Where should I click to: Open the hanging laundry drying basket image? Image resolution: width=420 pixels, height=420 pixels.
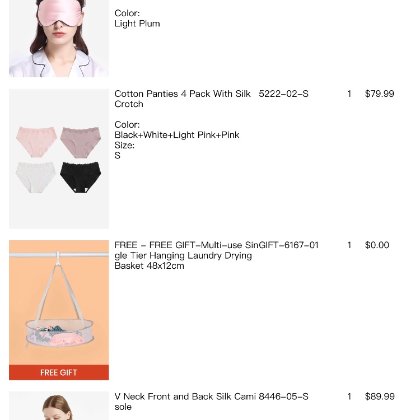[59, 310]
